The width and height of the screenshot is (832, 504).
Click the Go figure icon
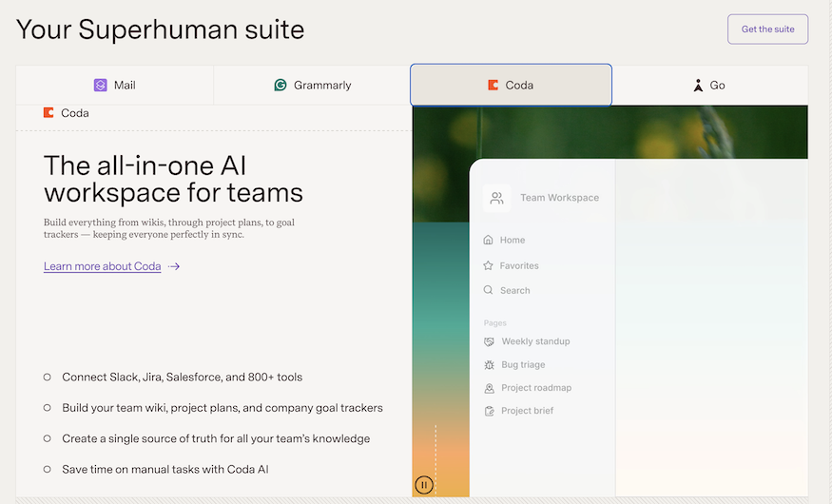point(698,85)
